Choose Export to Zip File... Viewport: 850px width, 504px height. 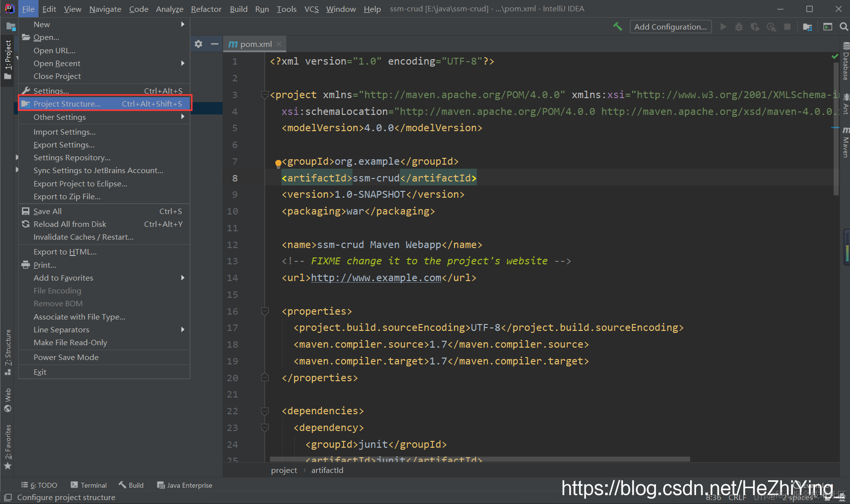[x=104, y=196]
